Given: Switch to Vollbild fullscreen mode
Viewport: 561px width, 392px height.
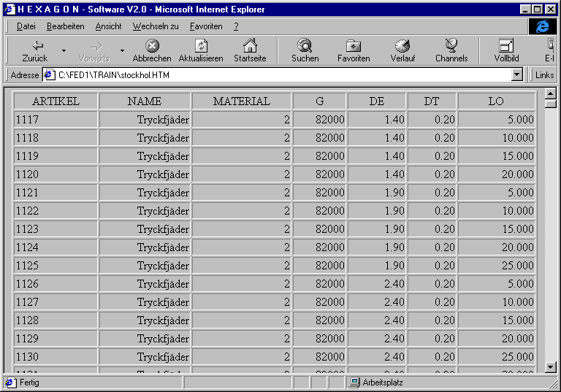Looking at the screenshot, I should [x=506, y=46].
